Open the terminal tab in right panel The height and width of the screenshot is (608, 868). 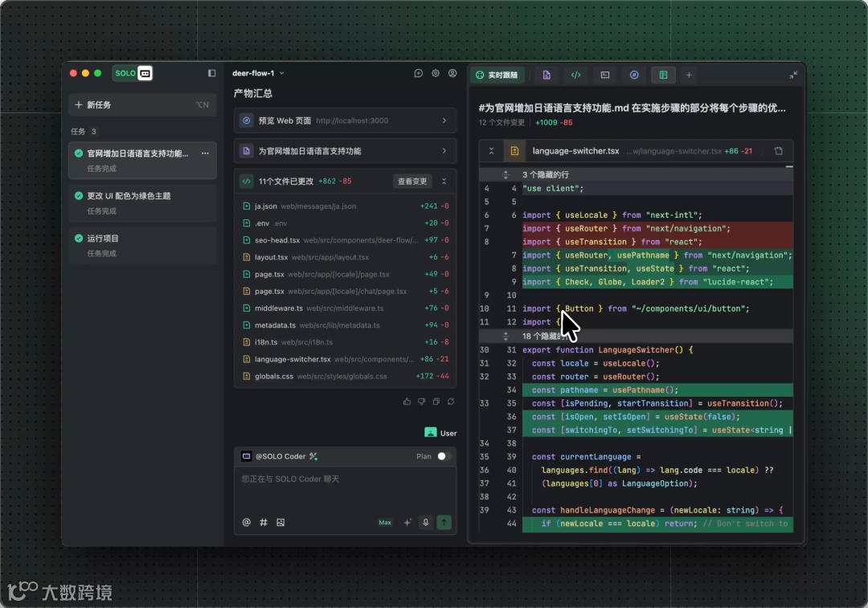pyautogui.click(x=605, y=75)
